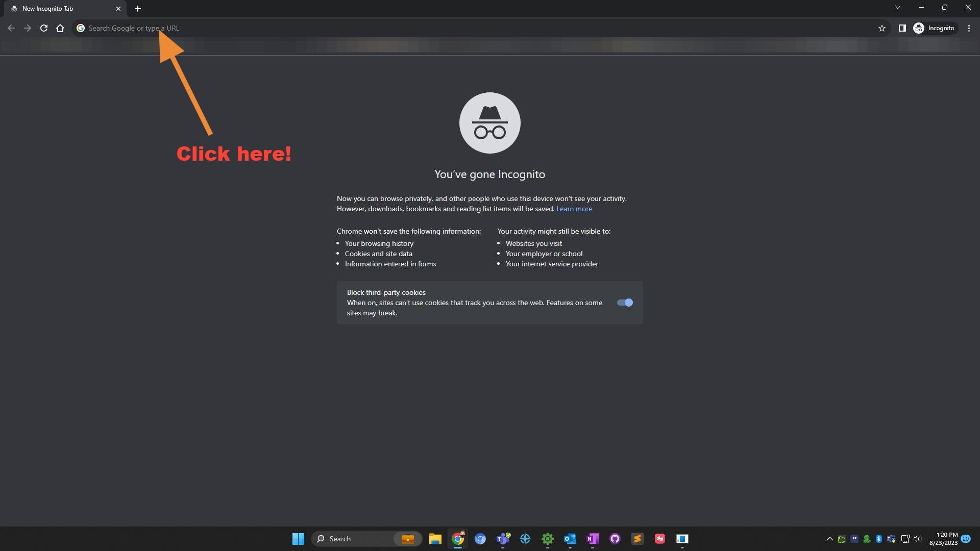Open File Explorer from taskbar
This screenshot has height=551, width=980.
(435, 539)
